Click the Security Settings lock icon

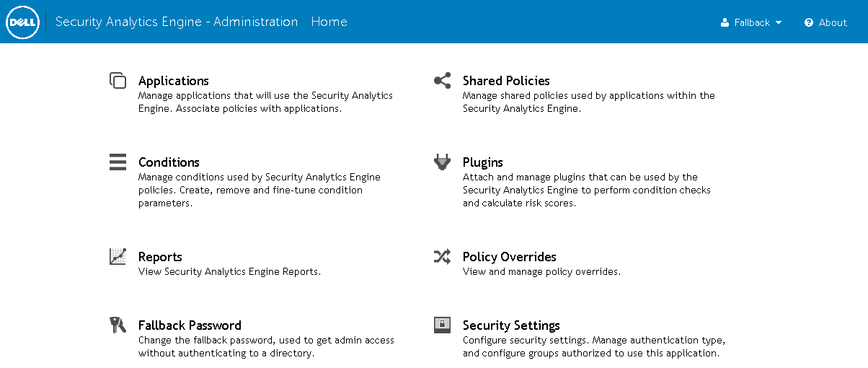[x=443, y=325]
